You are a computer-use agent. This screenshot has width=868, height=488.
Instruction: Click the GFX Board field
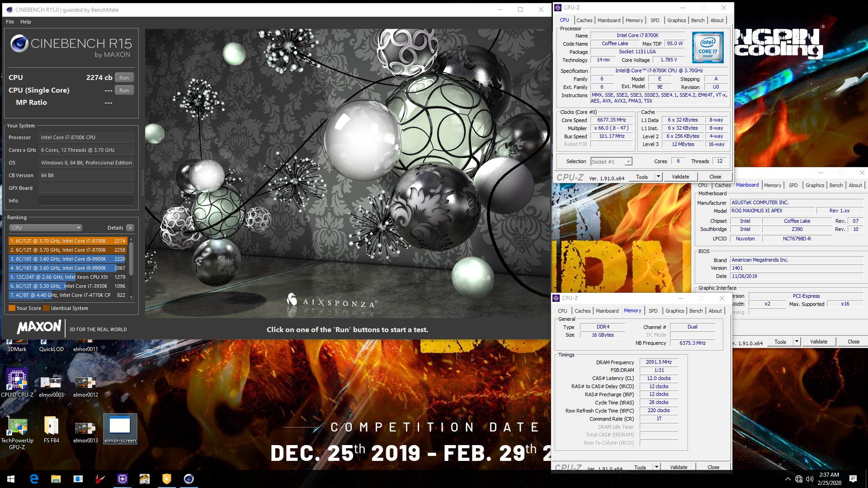coord(86,188)
